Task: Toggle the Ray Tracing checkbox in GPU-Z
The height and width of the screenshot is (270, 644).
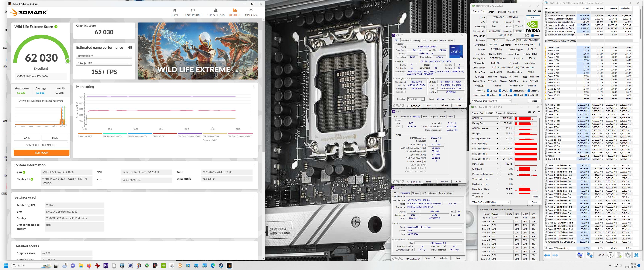Action: click(x=500, y=95)
